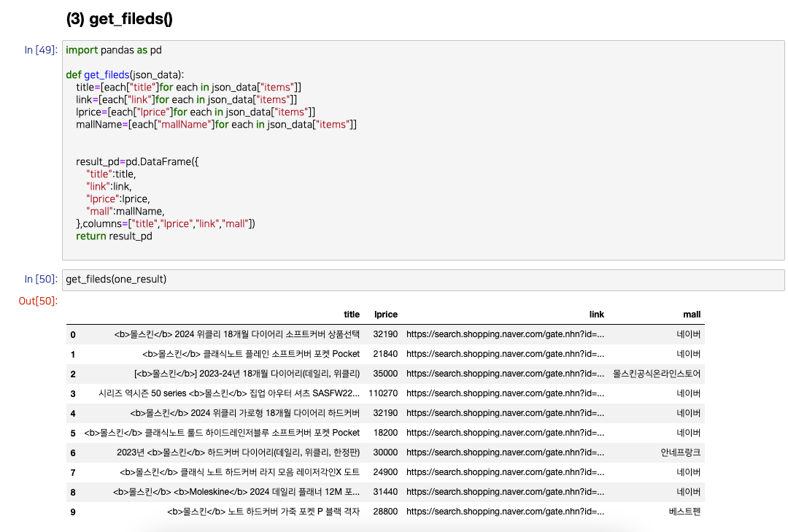788x532 pixels.
Task: Click the price 32190 in row 0
Action: [x=385, y=334]
